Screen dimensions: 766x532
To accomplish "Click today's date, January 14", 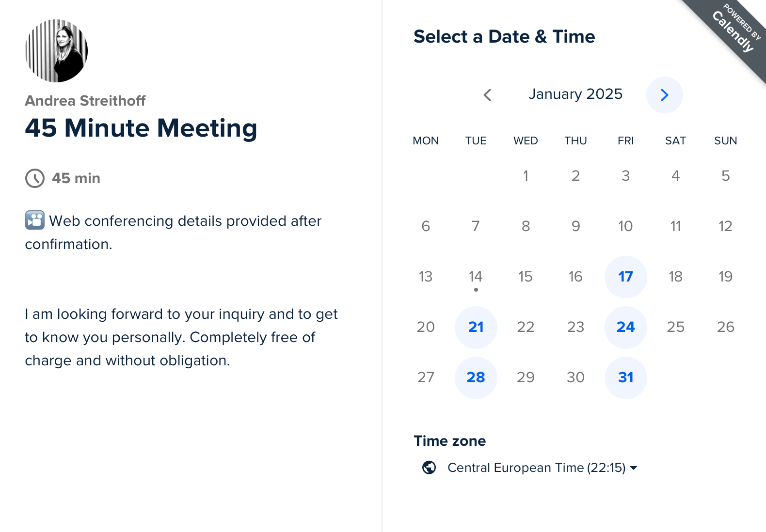I will (476, 277).
